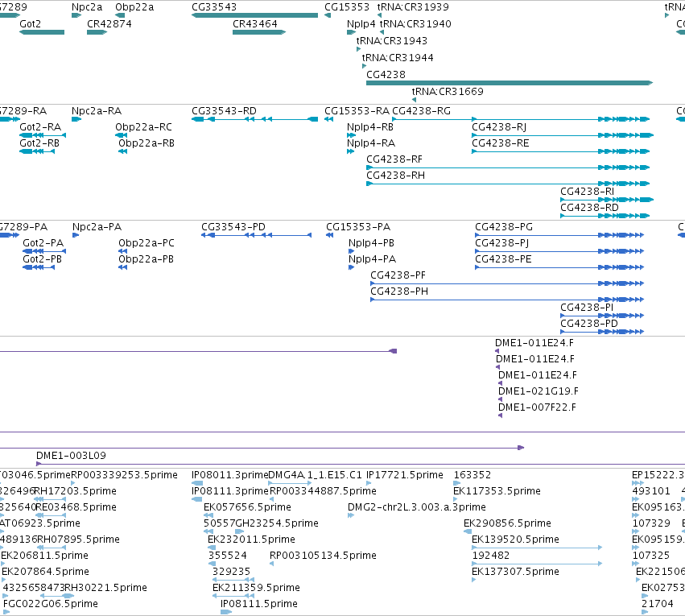The width and height of the screenshot is (685, 616).
Task: Click the CG4238-RH transcript label
Action: (396, 176)
